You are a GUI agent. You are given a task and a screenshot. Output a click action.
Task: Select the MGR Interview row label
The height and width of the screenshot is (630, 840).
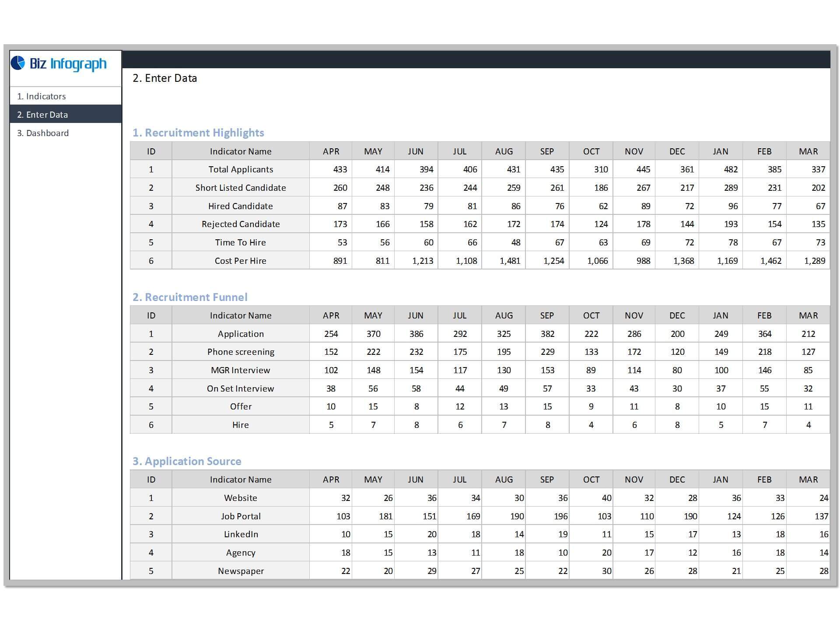pos(241,370)
